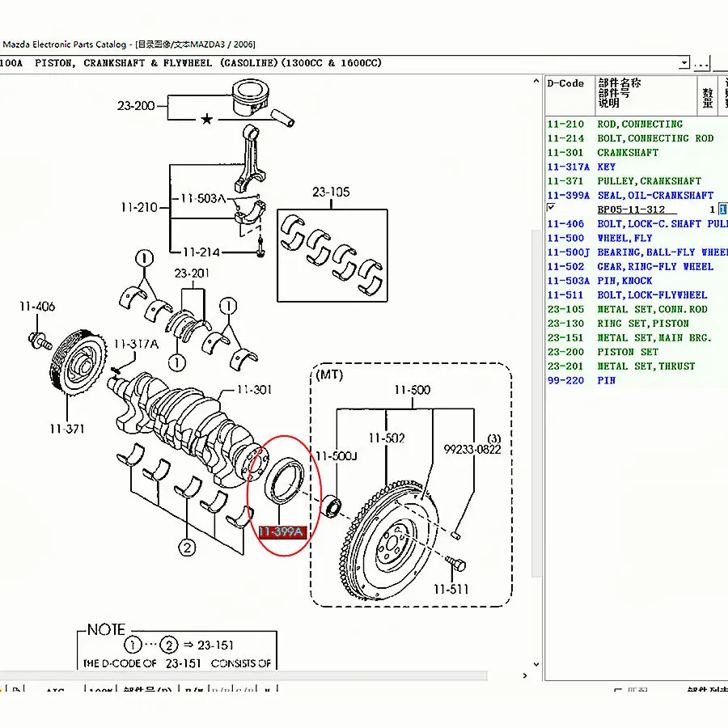Select the PISTON SET entry in the list

(x=628, y=352)
